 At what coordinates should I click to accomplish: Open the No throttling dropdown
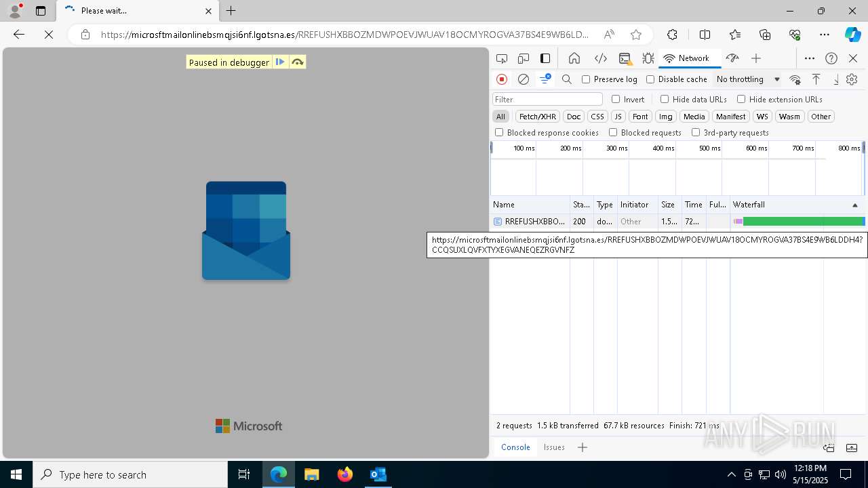[748, 79]
